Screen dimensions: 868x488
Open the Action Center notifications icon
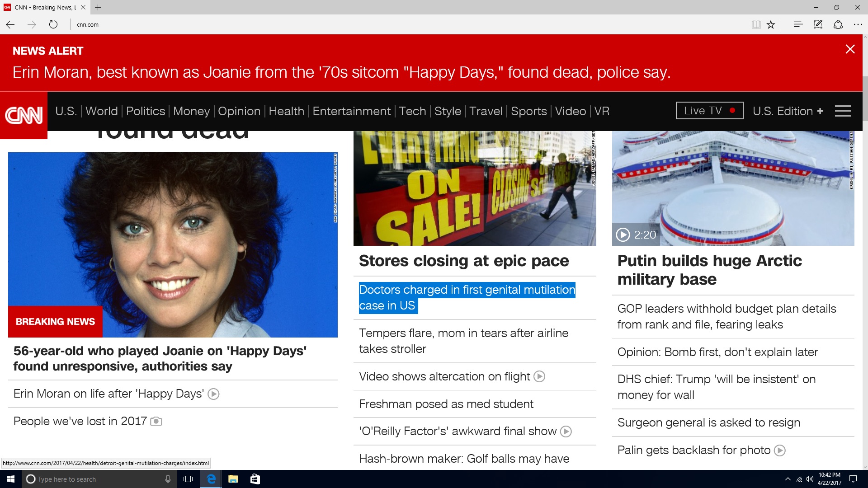(853, 479)
